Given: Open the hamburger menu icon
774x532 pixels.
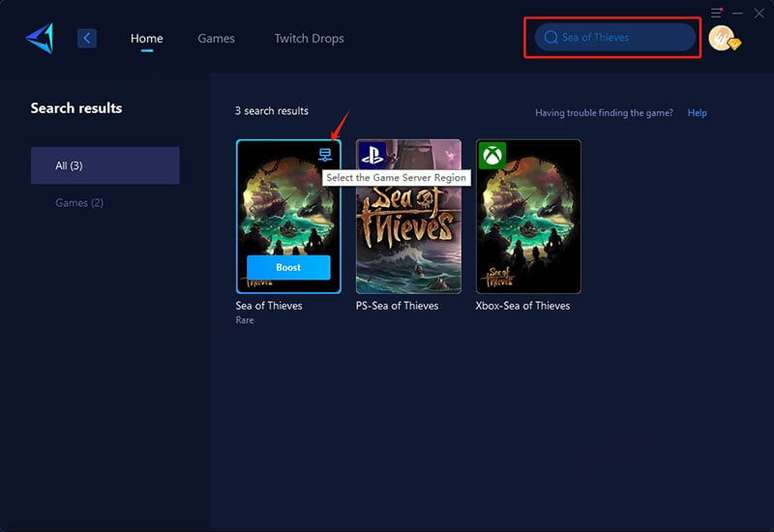Looking at the screenshot, I should coord(716,13).
